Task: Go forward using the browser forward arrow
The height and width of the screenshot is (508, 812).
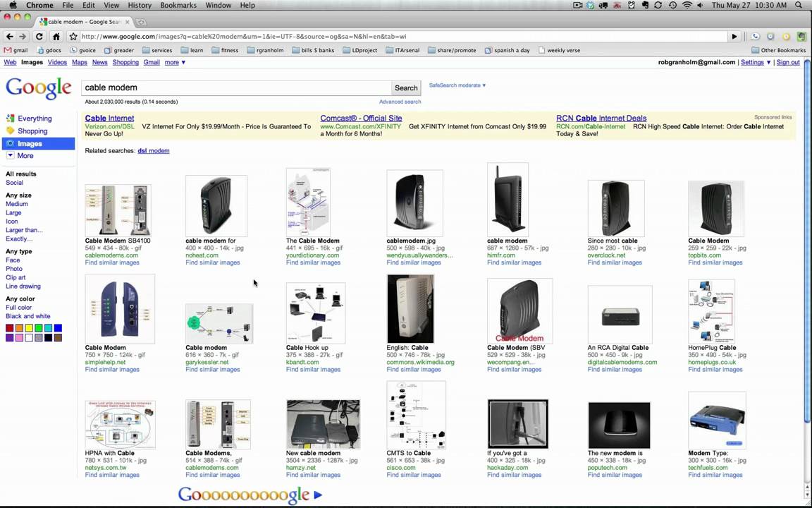Action: coord(23,36)
